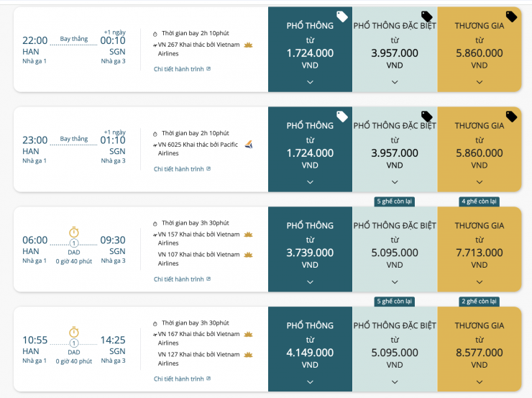Open Chi tiết hành trình for 06:00 flight

(182, 279)
